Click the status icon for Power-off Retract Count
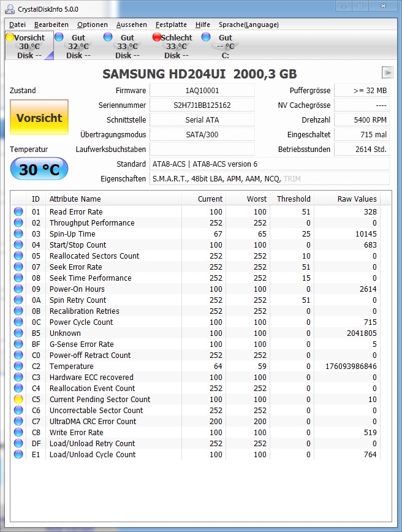402x532 pixels. pyautogui.click(x=18, y=355)
